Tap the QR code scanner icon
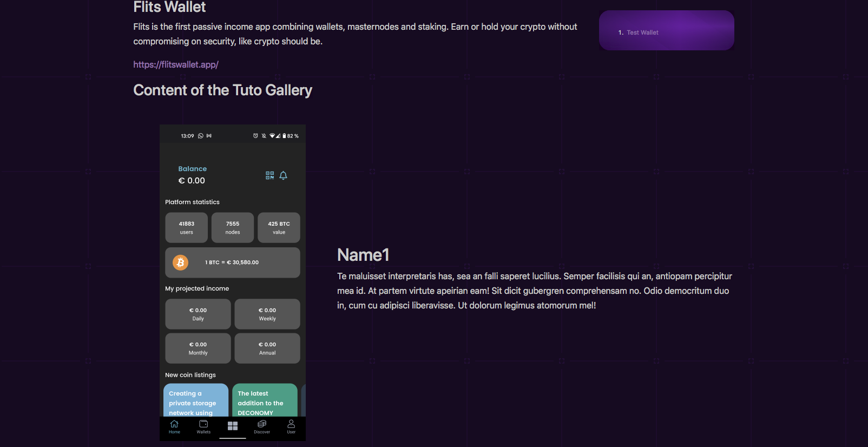 [269, 175]
